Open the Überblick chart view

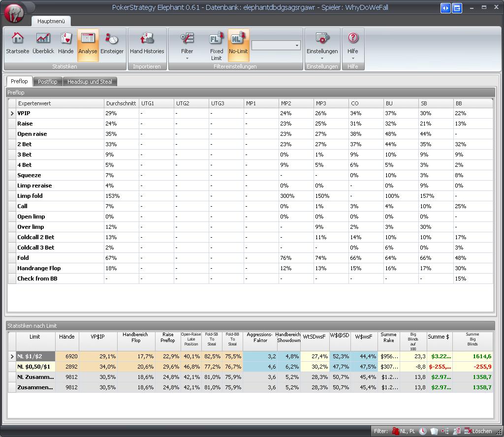click(43, 44)
